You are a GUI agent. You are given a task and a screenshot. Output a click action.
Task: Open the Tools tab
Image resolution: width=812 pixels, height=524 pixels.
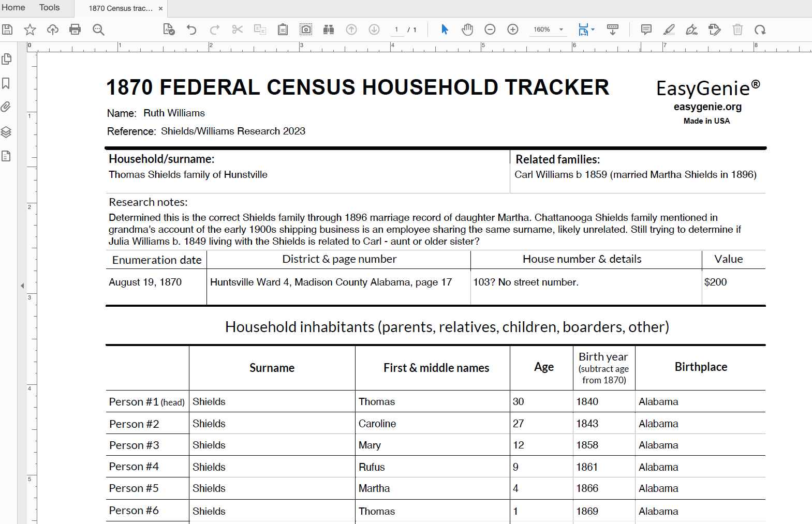(x=49, y=8)
